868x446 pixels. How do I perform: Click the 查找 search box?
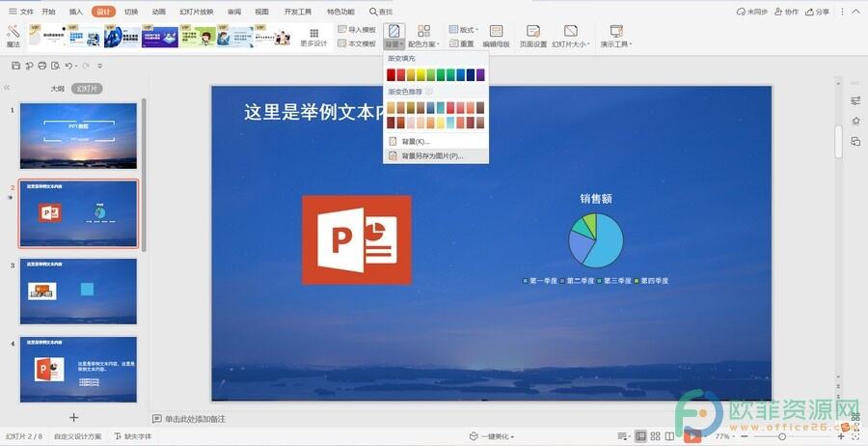(381, 12)
